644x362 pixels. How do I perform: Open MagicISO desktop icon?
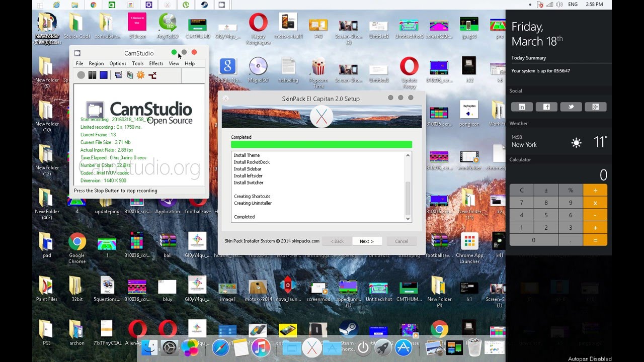point(258,70)
